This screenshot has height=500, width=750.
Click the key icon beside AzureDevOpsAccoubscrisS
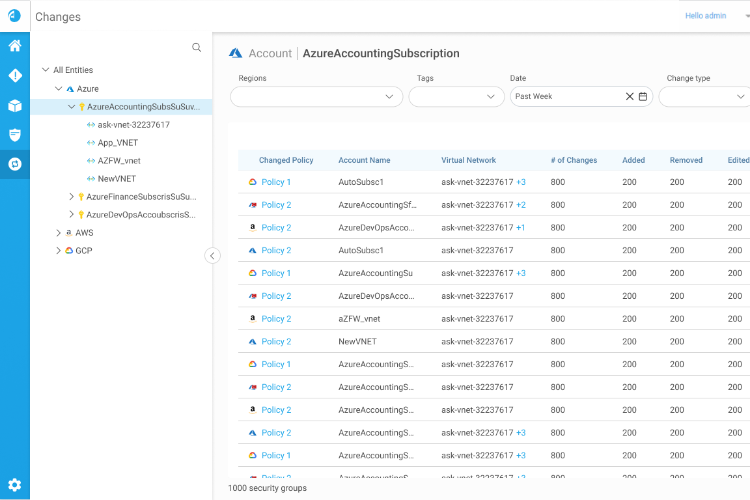click(81, 215)
